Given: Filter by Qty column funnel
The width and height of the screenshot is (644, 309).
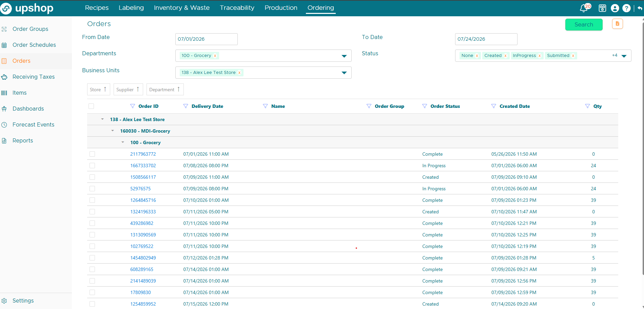Looking at the screenshot, I should click(588, 106).
